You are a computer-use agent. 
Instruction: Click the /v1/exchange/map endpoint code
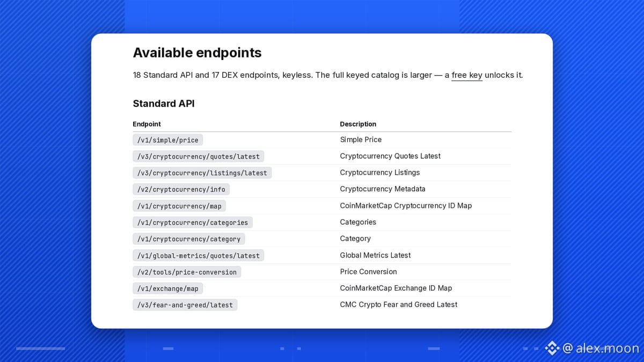click(168, 289)
